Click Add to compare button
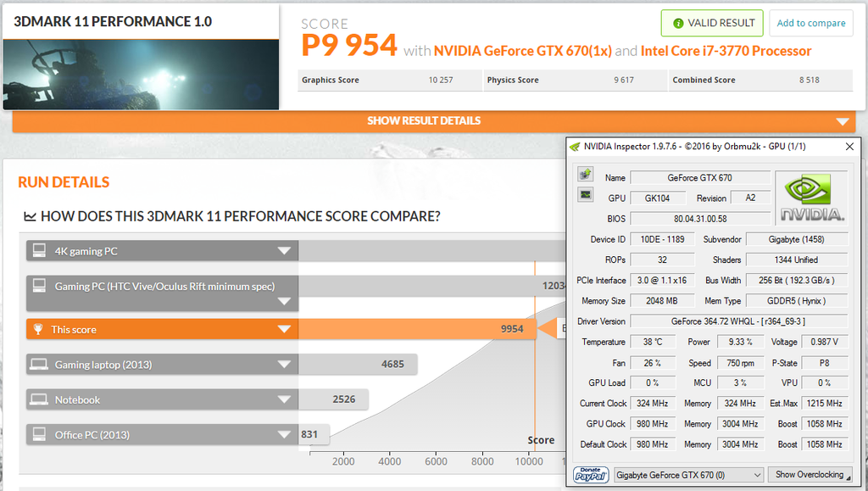This screenshot has height=491, width=868. click(811, 23)
